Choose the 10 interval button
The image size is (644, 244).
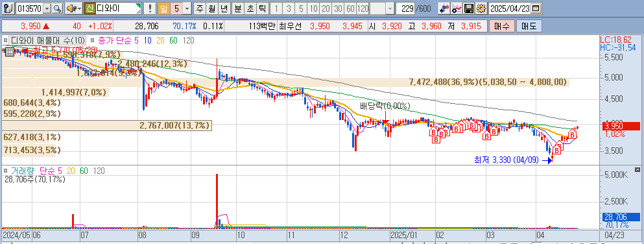pyautogui.click(x=313, y=8)
